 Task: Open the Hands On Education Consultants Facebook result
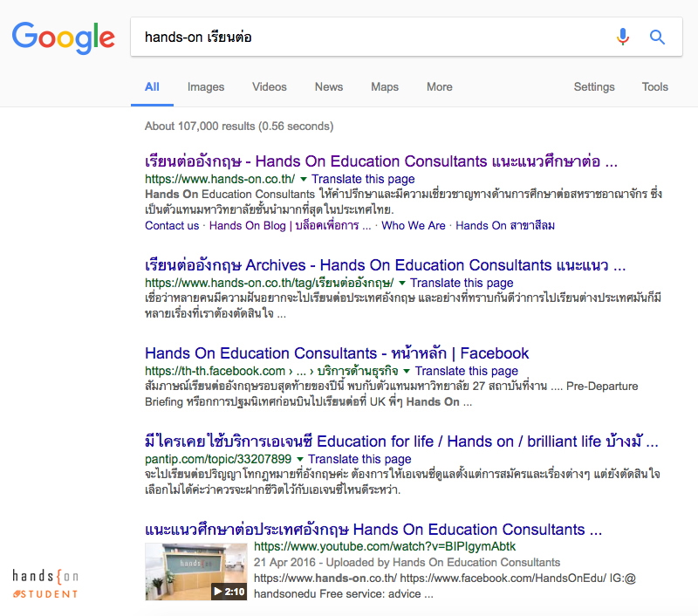coord(337,353)
